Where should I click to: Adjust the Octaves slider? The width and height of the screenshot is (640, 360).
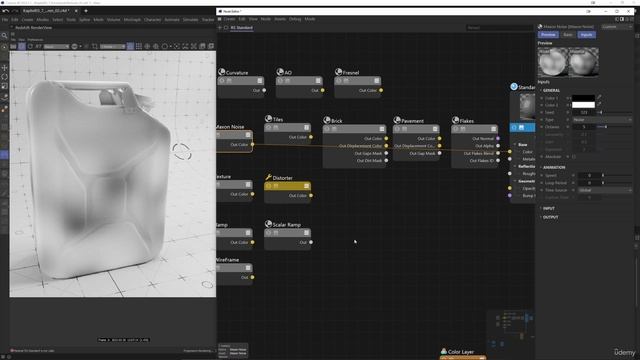click(x=614, y=127)
